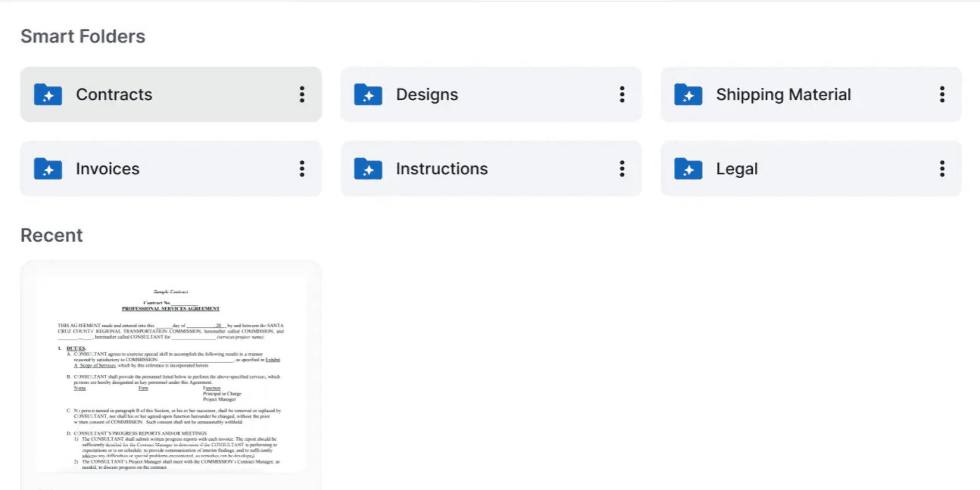Click the Shipping Material folder icon
The image size is (980, 490).
tap(688, 94)
